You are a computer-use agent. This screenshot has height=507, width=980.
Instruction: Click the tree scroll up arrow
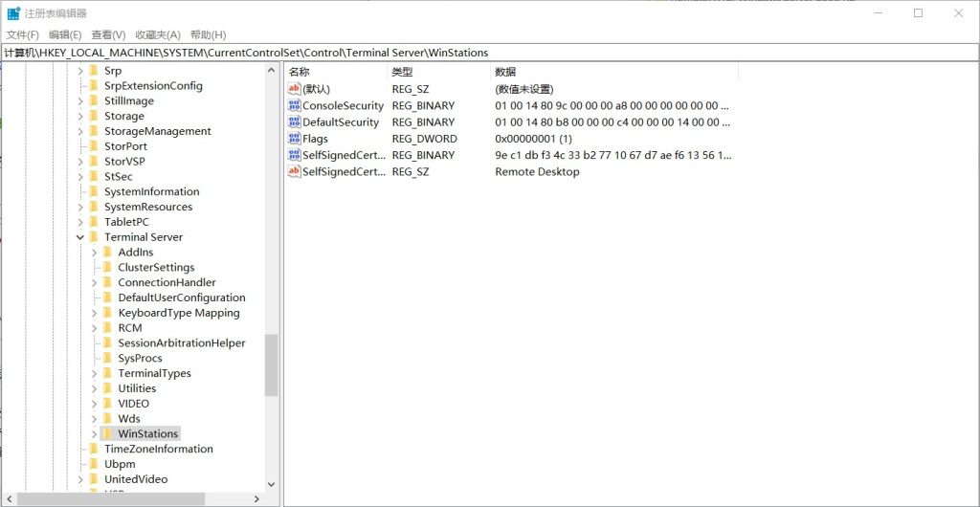[x=271, y=71]
